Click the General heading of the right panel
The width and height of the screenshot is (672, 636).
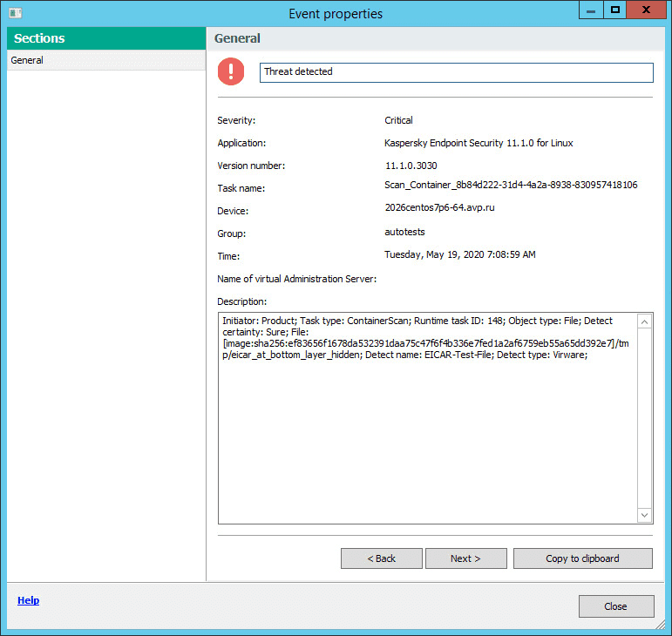[237, 38]
